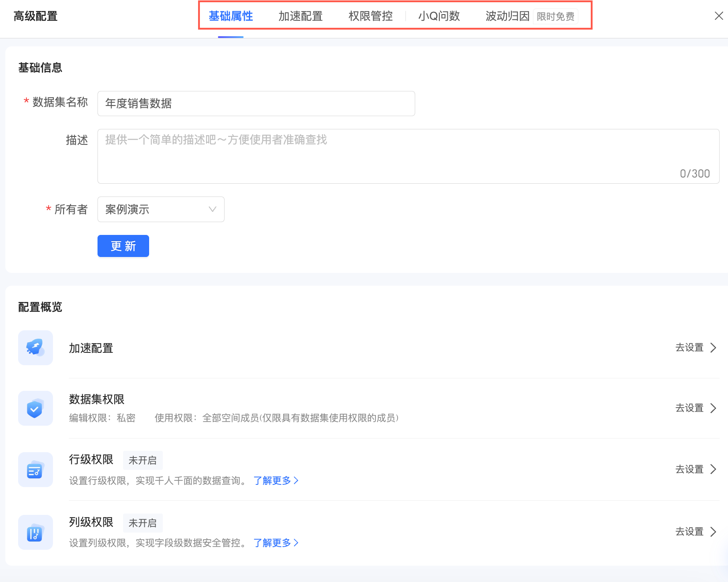Click the 列级权限 column icon
The height and width of the screenshot is (582, 728).
[x=35, y=533]
